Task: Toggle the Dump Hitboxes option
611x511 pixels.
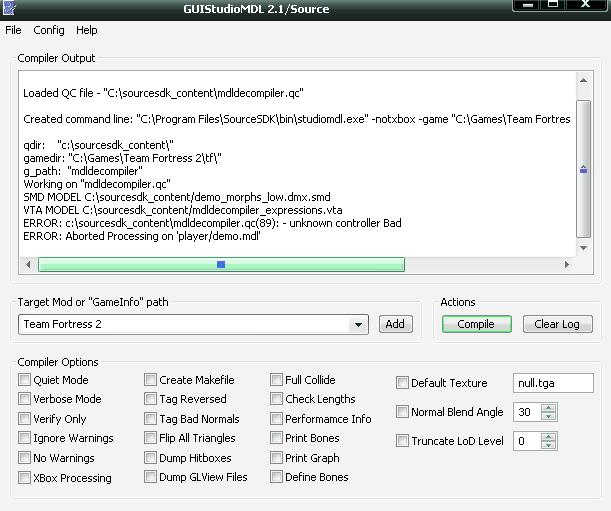Action: tap(150, 458)
